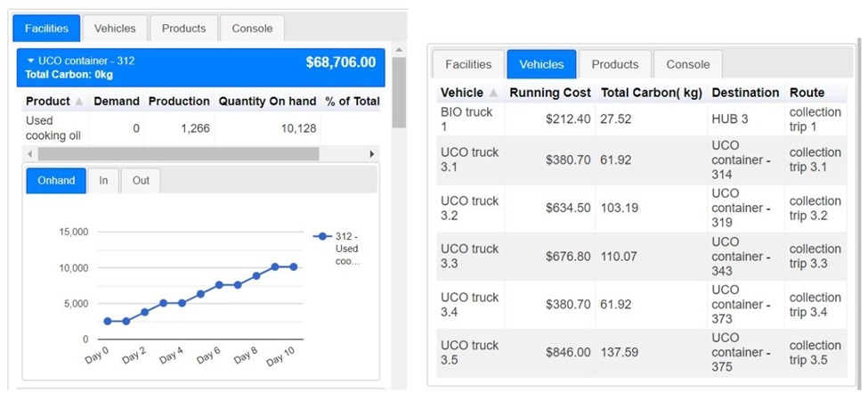
Task: Select the Onhand chart tab
Action: 56,181
